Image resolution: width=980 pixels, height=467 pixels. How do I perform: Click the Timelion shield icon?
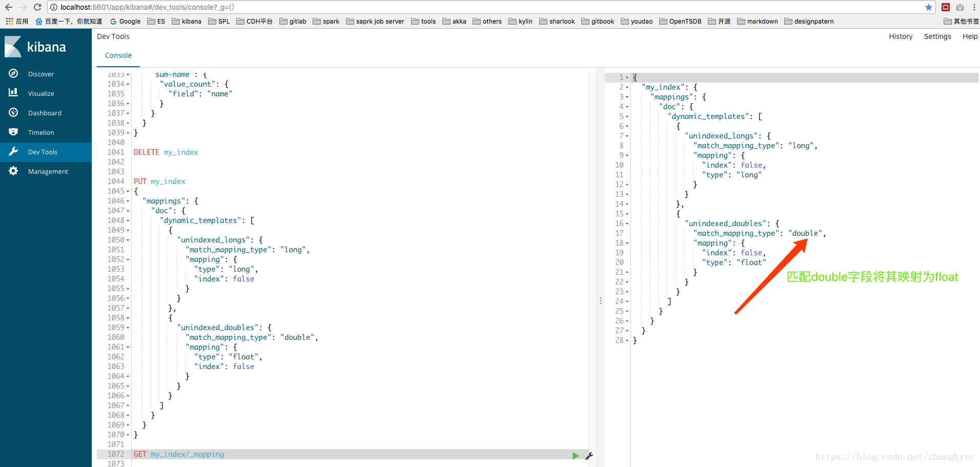tap(13, 132)
